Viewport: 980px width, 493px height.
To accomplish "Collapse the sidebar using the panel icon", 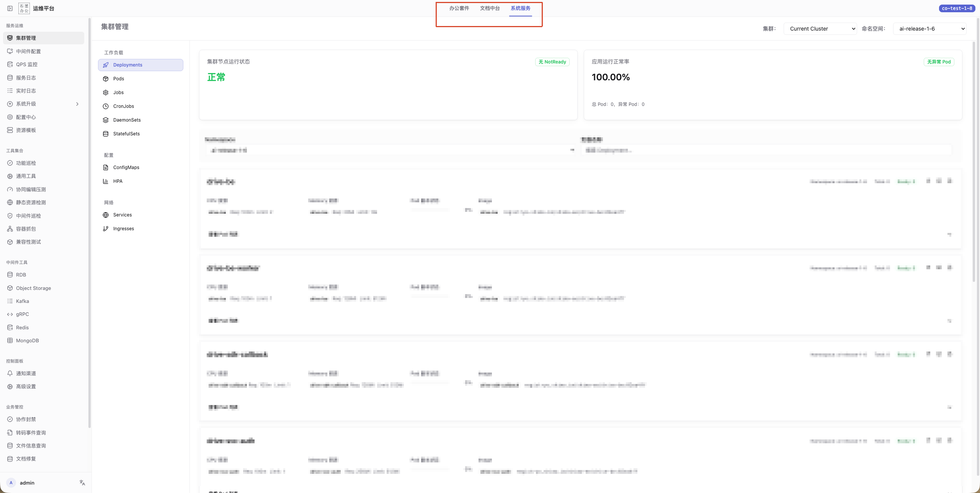I will 10,8.
